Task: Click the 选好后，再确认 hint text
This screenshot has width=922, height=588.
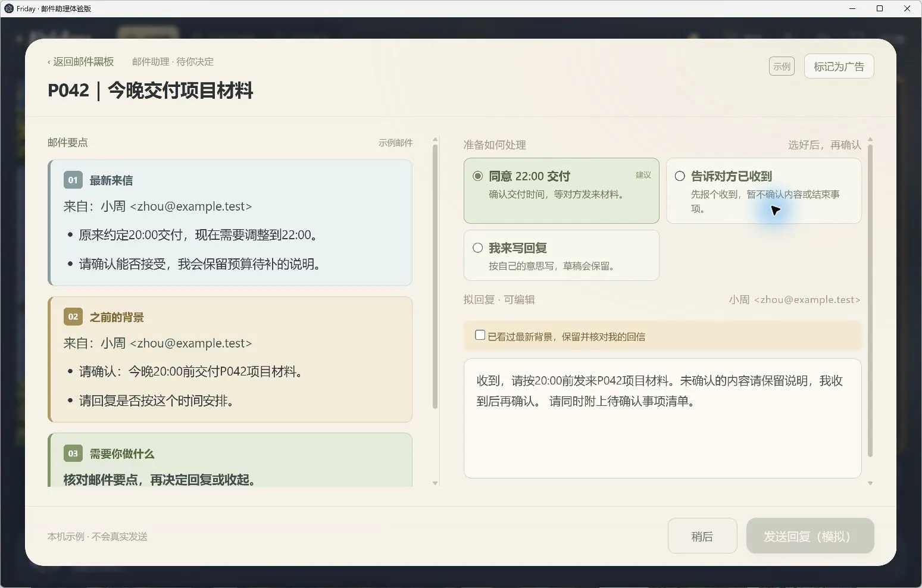Action: point(824,145)
